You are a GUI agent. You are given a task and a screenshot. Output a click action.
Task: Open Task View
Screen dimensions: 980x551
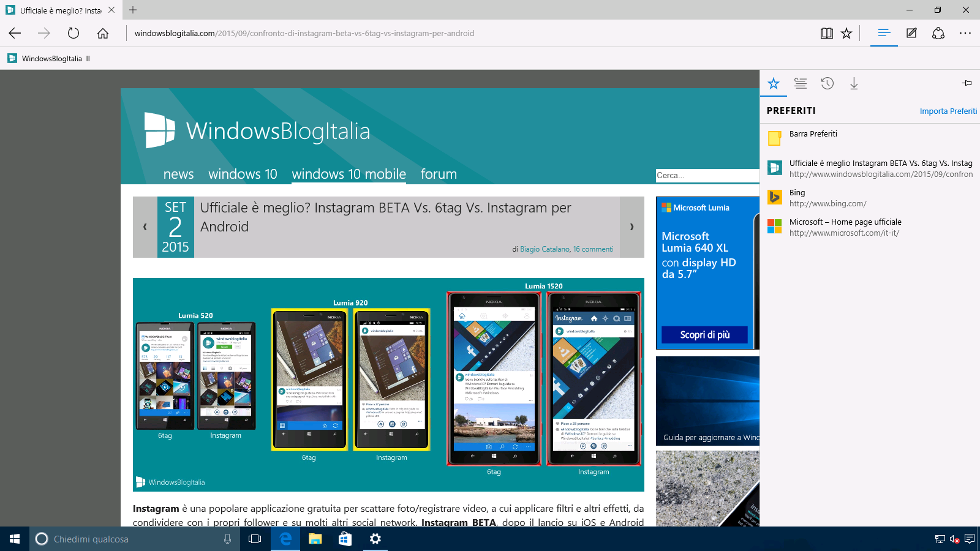click(x=255, y=539)
